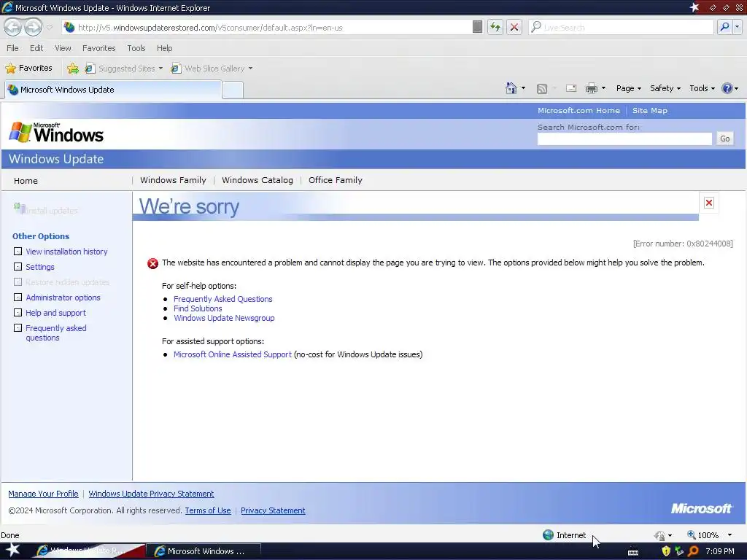
Task: Click the browser Forward arrow button
Action: (33, 27)
